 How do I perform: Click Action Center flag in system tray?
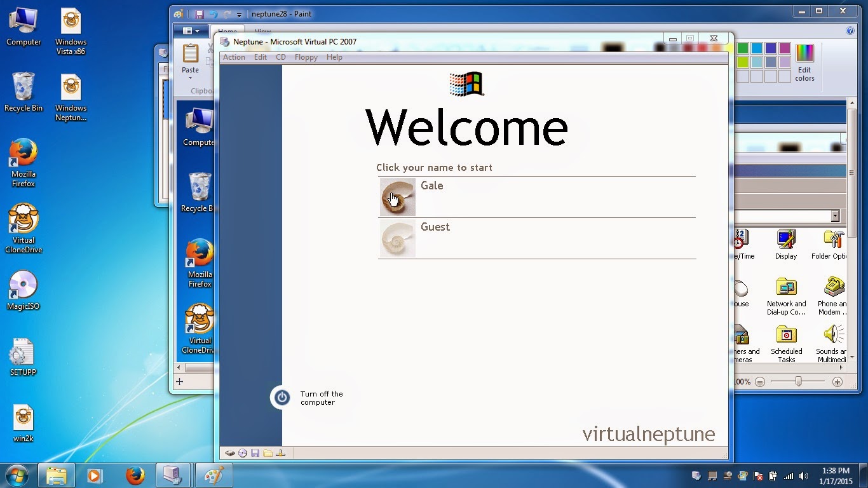(x=757, y=476)
